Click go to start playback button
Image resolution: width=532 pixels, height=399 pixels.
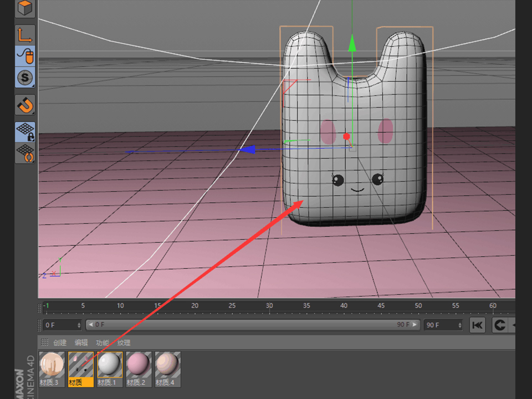point(477,325)
